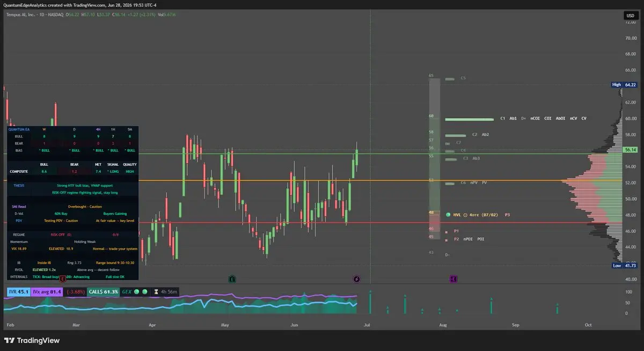Viewport: 644px width, 351px height.
Task: Click the nPOI label next to P2
Action: coord(469,239)
